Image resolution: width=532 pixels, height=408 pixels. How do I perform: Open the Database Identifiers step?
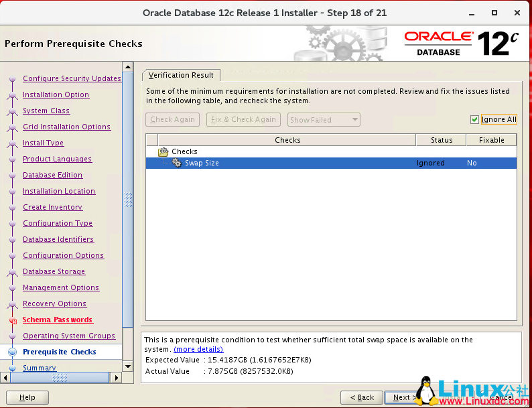pos(58,239)
